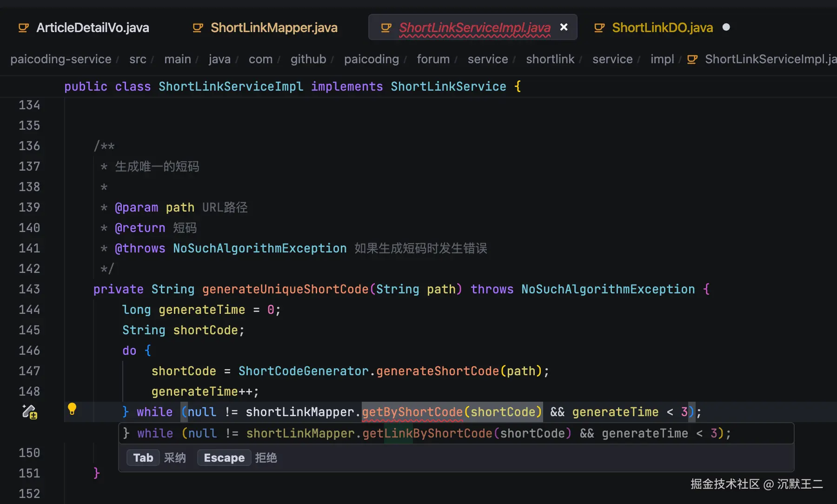Click the generateShortCode method call on line 147
The height and width of the screenshot is (504, 837).
click(x=438, y=371)
